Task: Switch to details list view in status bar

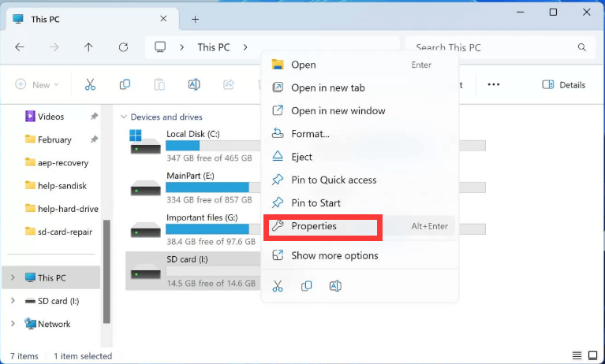Action: pos(577,355)
